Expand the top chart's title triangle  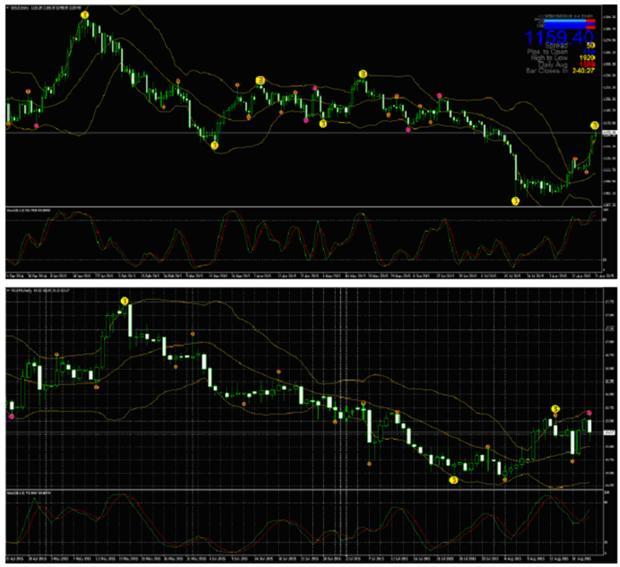click(x=9, y=8)
